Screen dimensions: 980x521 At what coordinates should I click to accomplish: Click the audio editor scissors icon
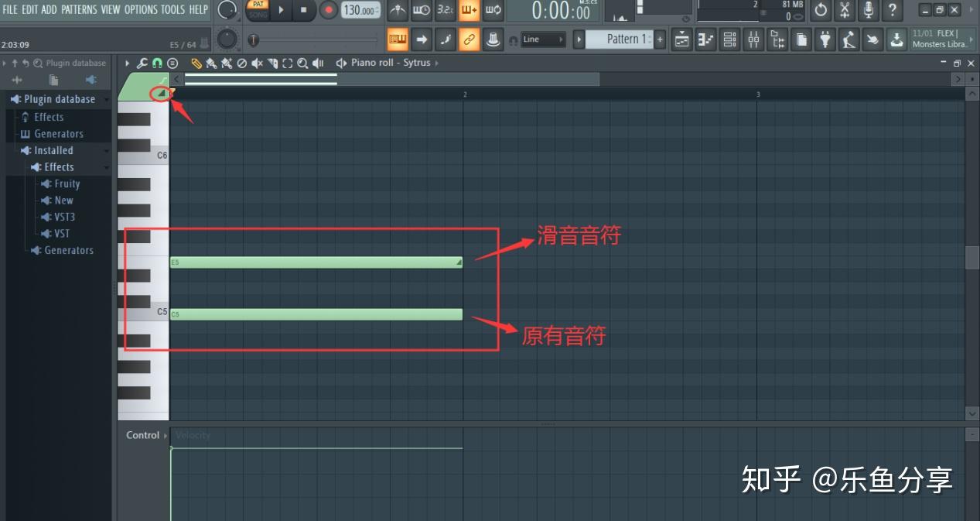845,10
